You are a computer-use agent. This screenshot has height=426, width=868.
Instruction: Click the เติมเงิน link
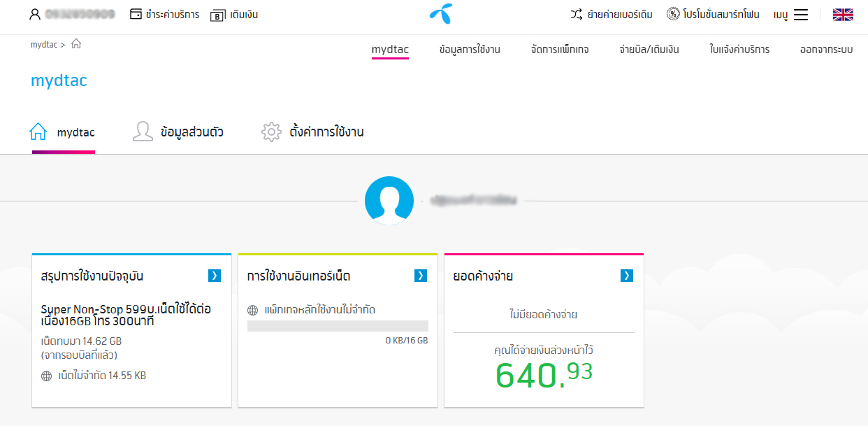coord(244,14)
